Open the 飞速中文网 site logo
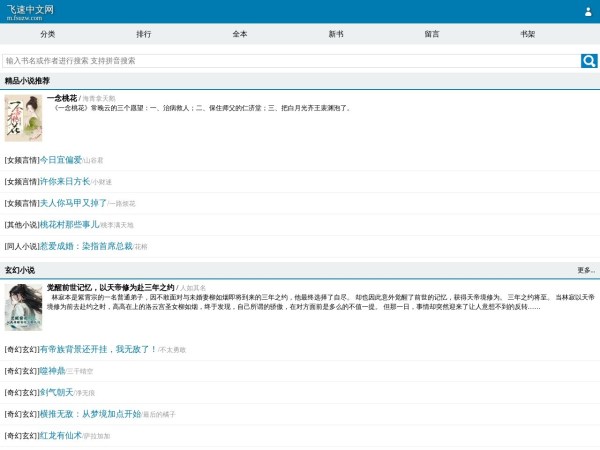This screenshot has width=600, height=450. [30, 10]
